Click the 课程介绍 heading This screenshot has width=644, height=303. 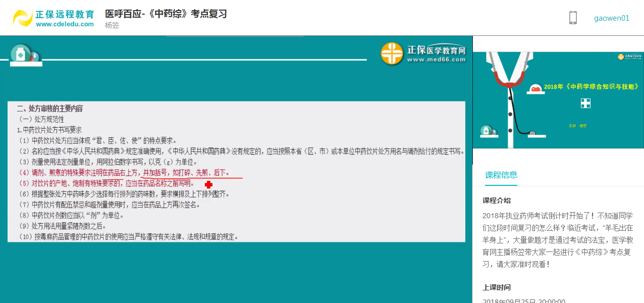[x=497, y=200]
